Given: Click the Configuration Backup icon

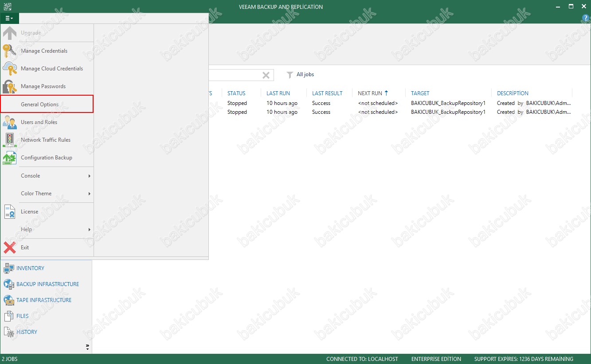Looking at the screenshot, I should coord(10,158).
